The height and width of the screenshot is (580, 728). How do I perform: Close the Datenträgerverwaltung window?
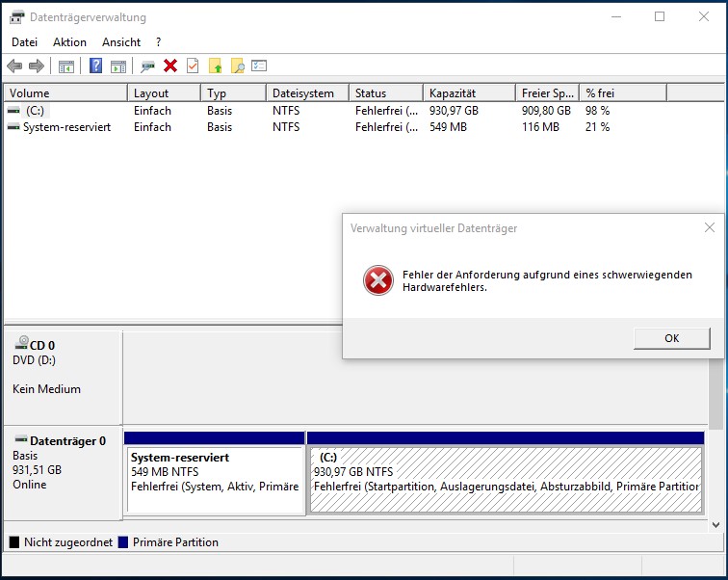[x=704, y=16]
